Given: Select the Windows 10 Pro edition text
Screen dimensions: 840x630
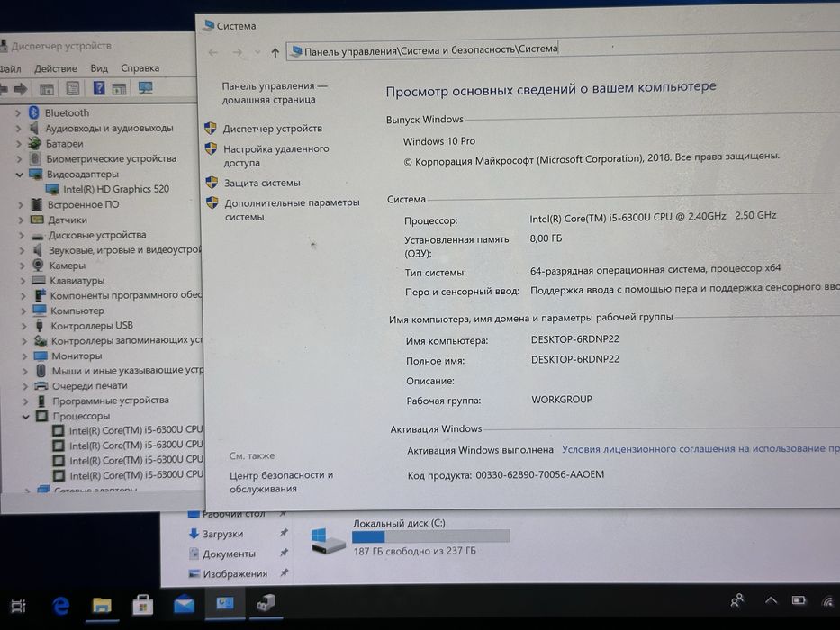Looking at the screenshot, I should (x=439, y=141).
